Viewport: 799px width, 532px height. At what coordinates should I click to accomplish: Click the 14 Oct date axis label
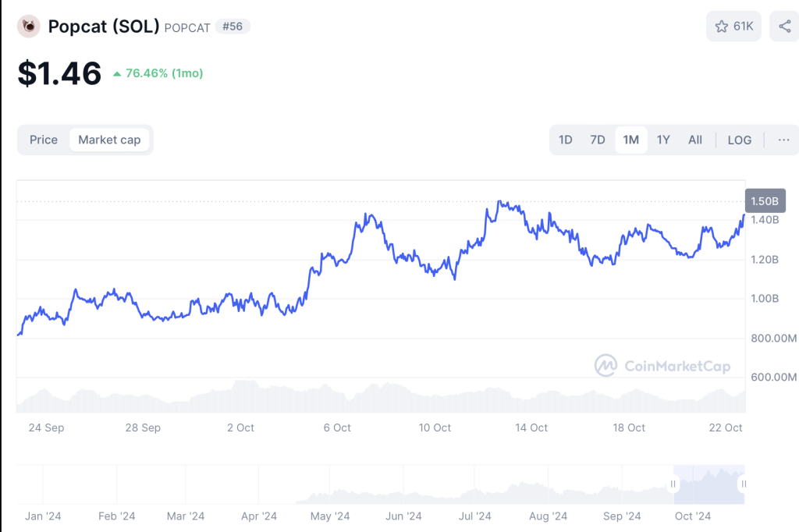[x=531, y=427]
